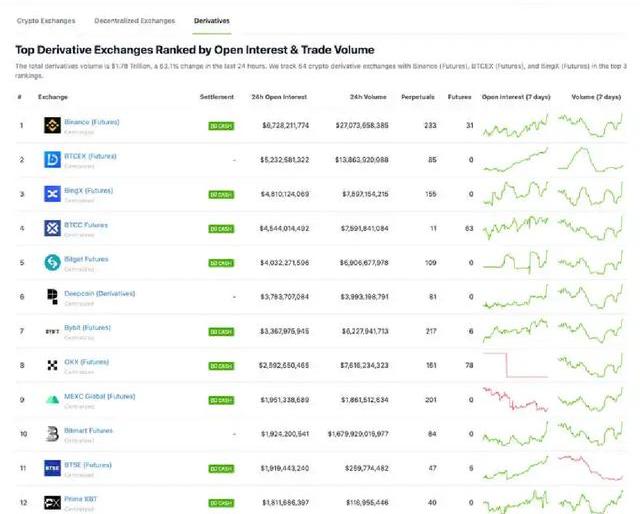Switch to Decentralized Exchanges tab

click(134, 21)
